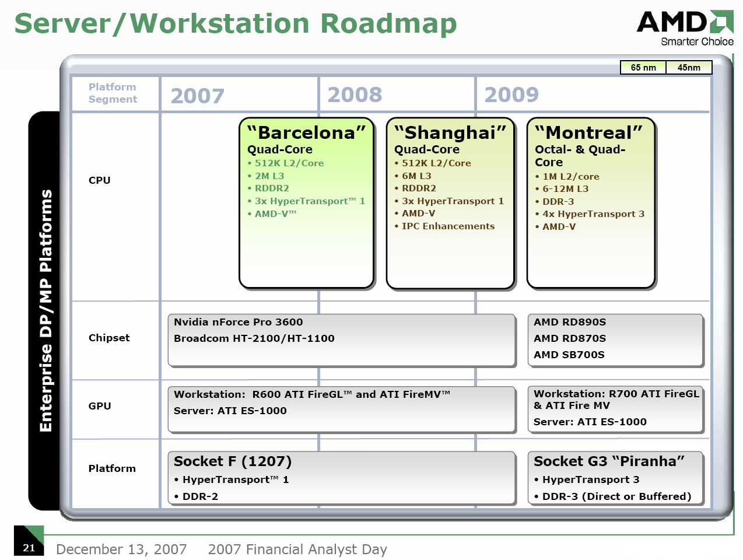The height and width of the screenshot is (560, 743).
Task: Select the Socket G3 "Piranha" platform box
Action: pos(616,478)
